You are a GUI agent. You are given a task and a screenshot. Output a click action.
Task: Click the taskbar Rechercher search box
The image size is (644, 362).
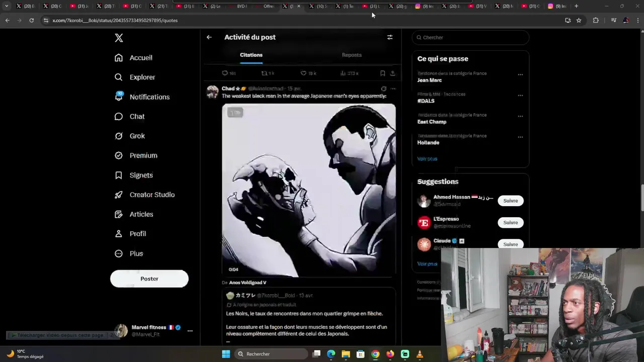(271, 354)
